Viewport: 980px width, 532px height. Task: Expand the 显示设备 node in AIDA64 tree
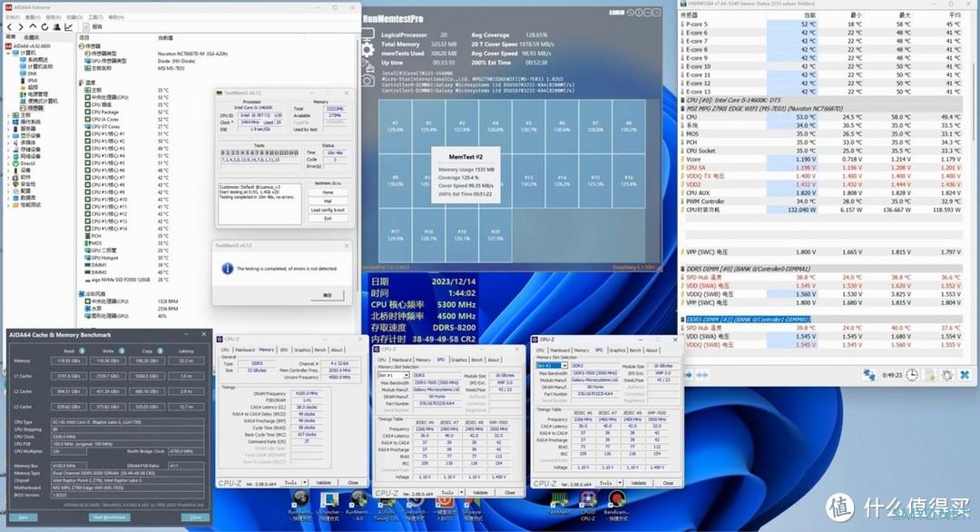pos(9,135)
